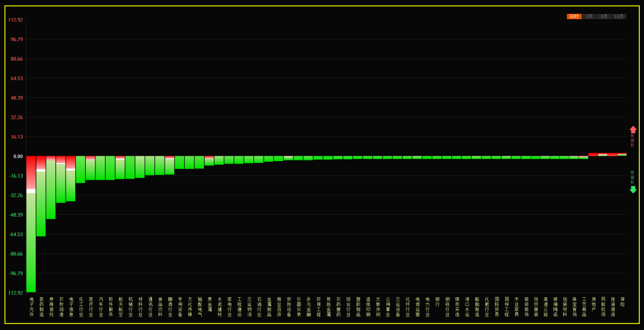The width and height of the screenshot is (644, 330).
Task: Switch to the 3天 period tab
Action: (x=589, y=17)
